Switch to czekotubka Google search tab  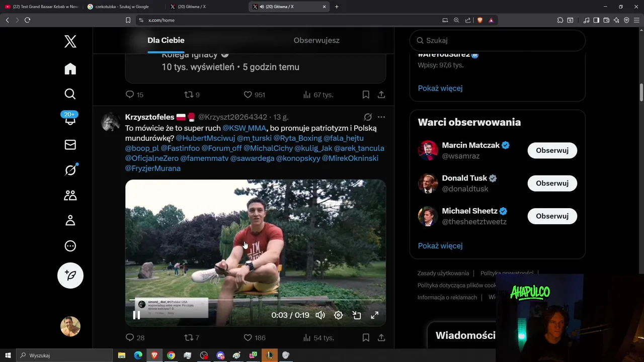(x=122, y=7)
